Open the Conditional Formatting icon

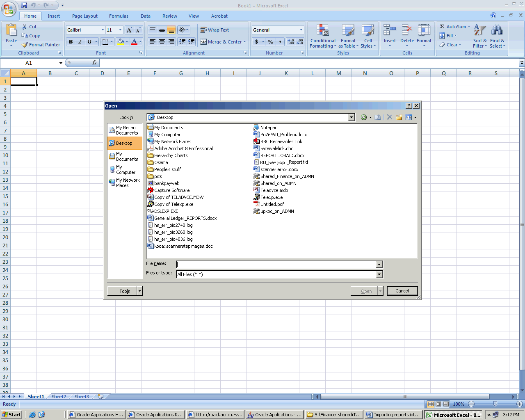tap(323, 31)
